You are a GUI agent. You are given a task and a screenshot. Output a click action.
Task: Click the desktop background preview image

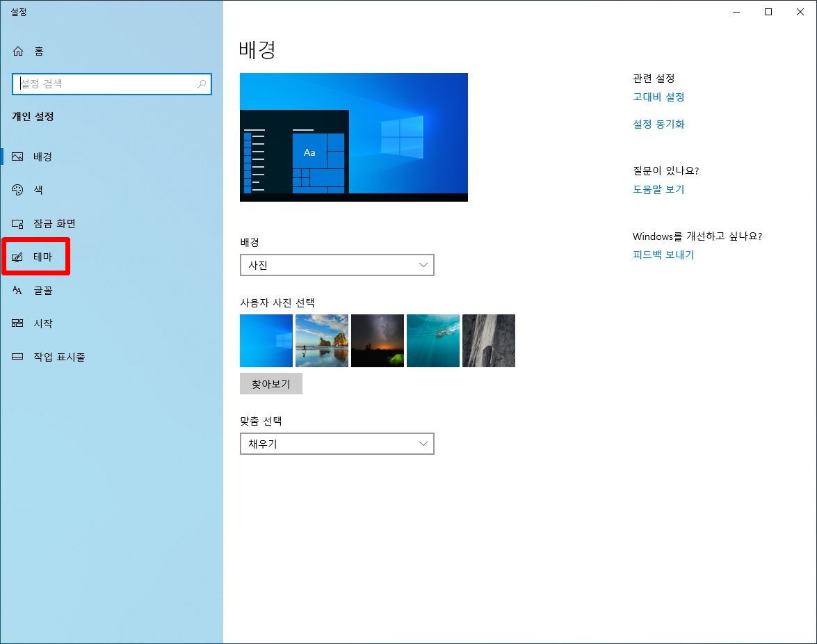pos(354,137)
